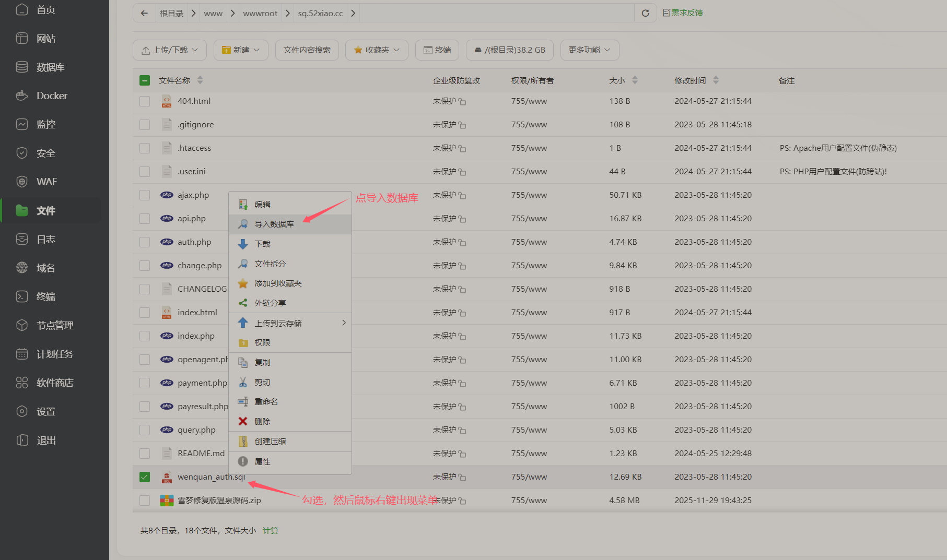Click the calculate size link
This screenshot has width=947, height=560.
270,530
